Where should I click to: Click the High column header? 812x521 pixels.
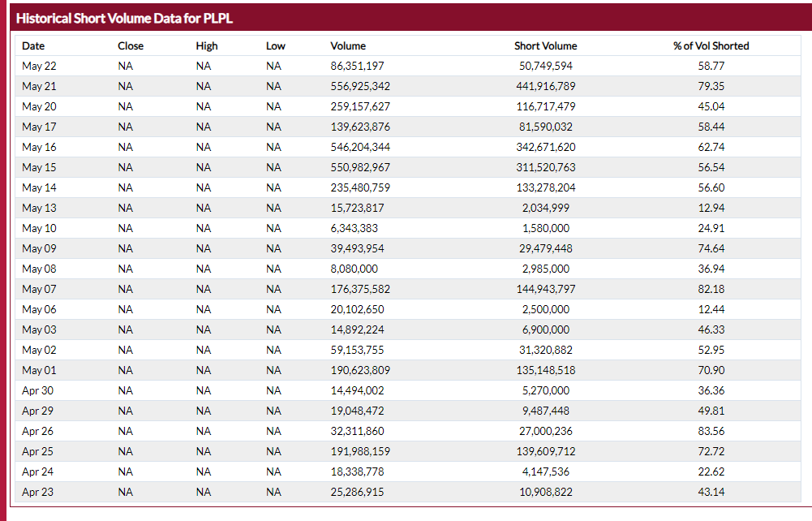[207, 45]
